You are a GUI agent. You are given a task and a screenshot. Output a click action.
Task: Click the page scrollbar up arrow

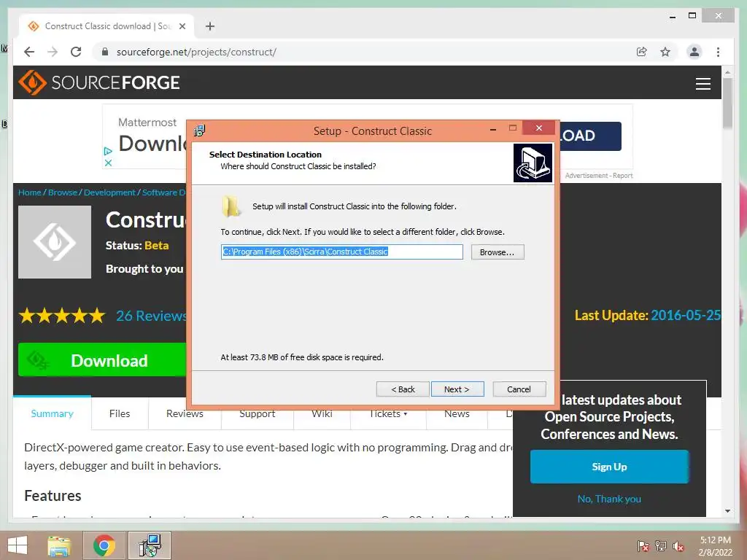pos(727,72)
